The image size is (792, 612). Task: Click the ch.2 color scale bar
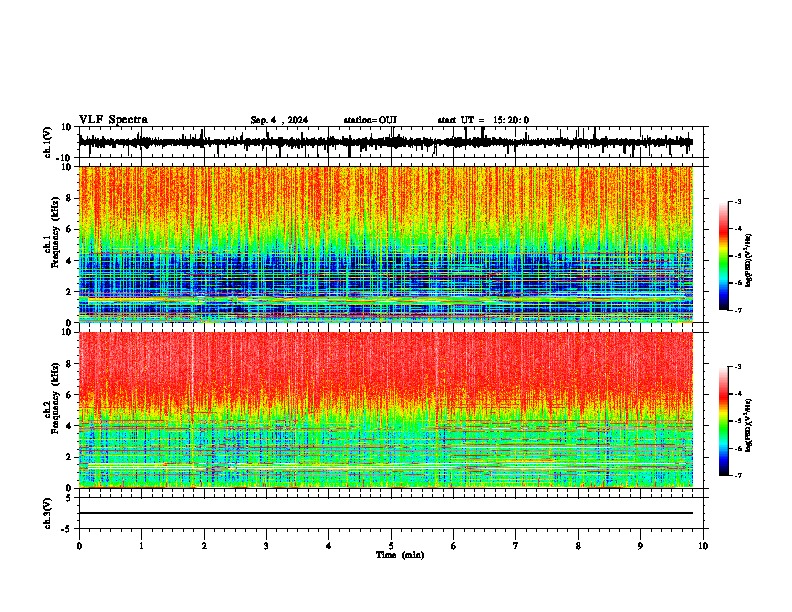[x=723, y=421]
